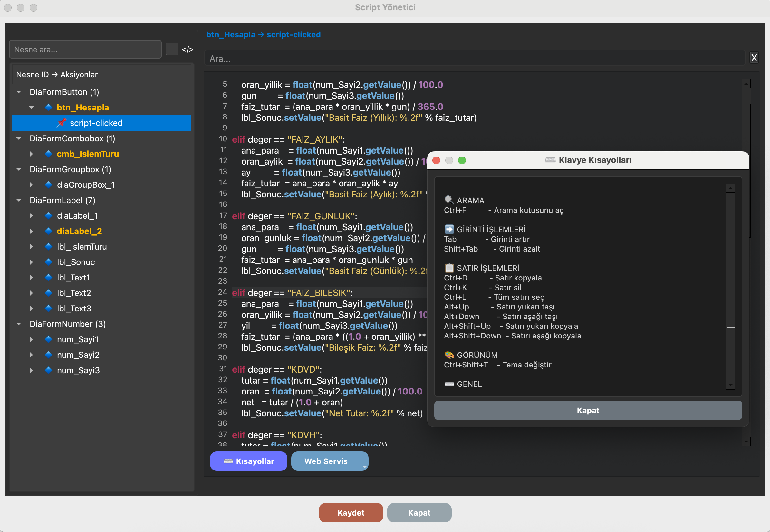Screen dimensions: 770x532
Task: Click num_Sayi2 blue diamond icon
Action: coord(48,355)
